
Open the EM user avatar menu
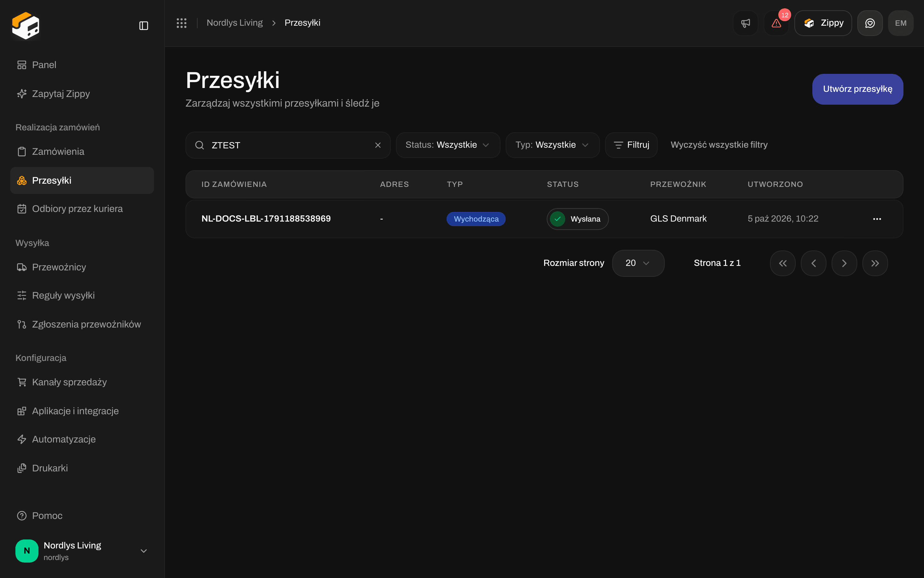pos(901,23)
